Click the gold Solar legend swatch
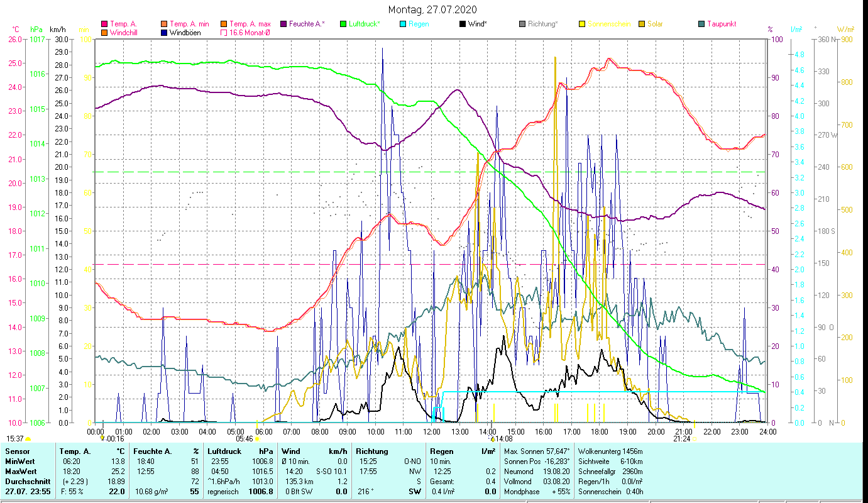Image resolution: width=868 pixels, height=503 pixels. (x=641, y=24)
